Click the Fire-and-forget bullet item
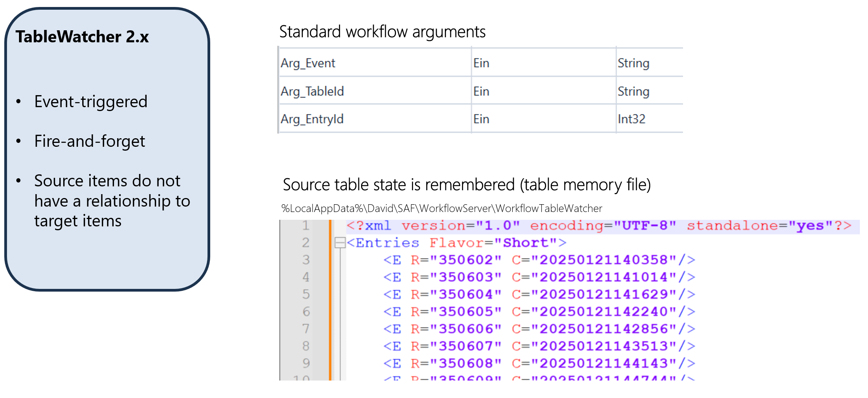Image resolution: width=868 pixels, height=398 pixels. 90,141
